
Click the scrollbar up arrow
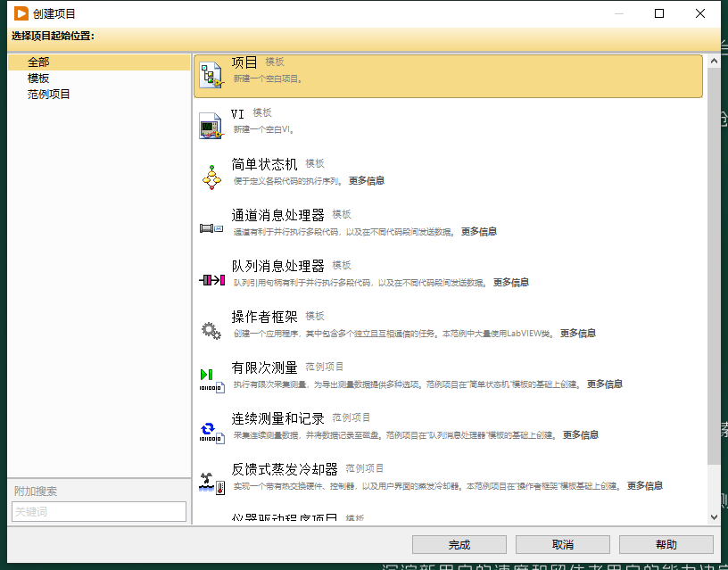714,62
